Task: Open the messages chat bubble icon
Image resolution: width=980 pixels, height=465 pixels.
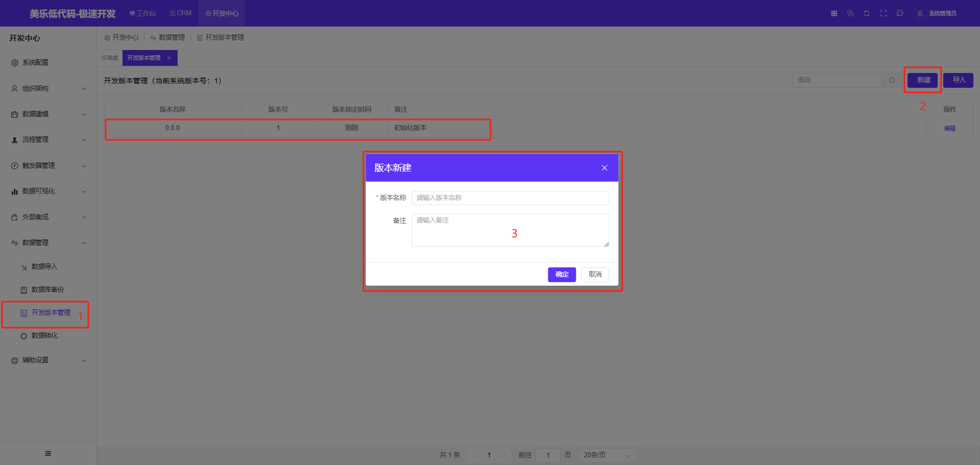Action: point(900,13)
